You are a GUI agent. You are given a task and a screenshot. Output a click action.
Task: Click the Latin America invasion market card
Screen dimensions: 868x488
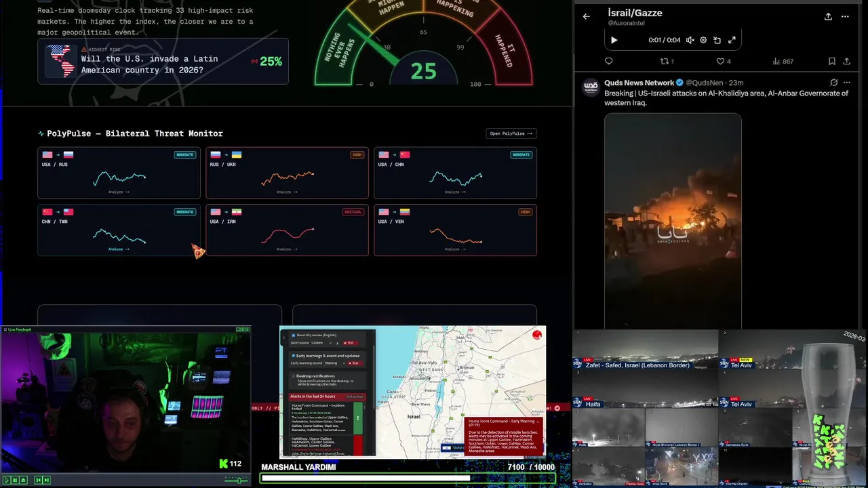point(163,62)
